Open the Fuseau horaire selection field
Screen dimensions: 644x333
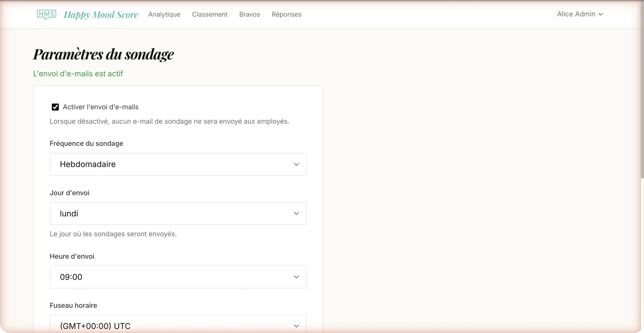pos(178,325)
